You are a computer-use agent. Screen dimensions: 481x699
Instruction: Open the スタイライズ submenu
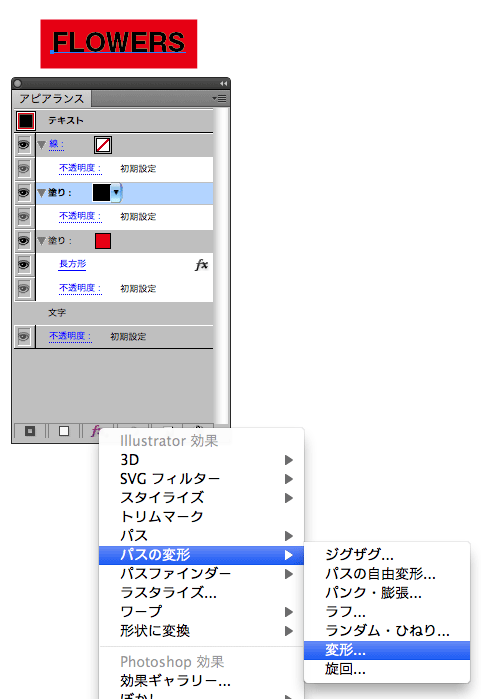201,498
